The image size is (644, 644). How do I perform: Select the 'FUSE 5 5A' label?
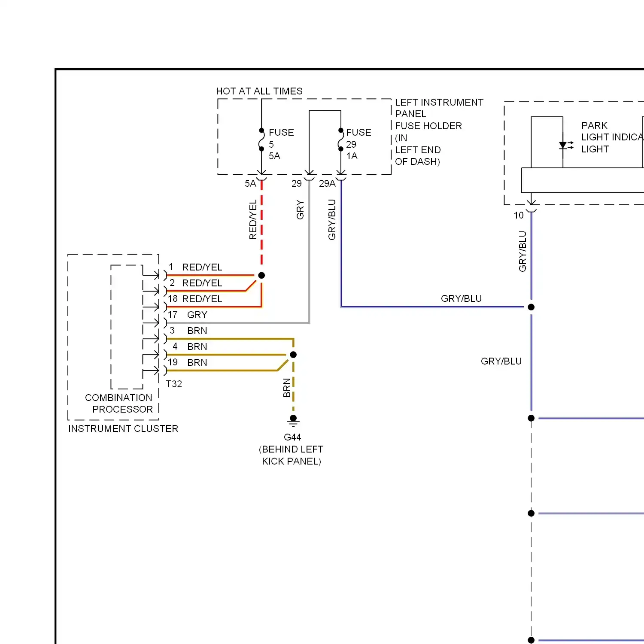point(281,144)
